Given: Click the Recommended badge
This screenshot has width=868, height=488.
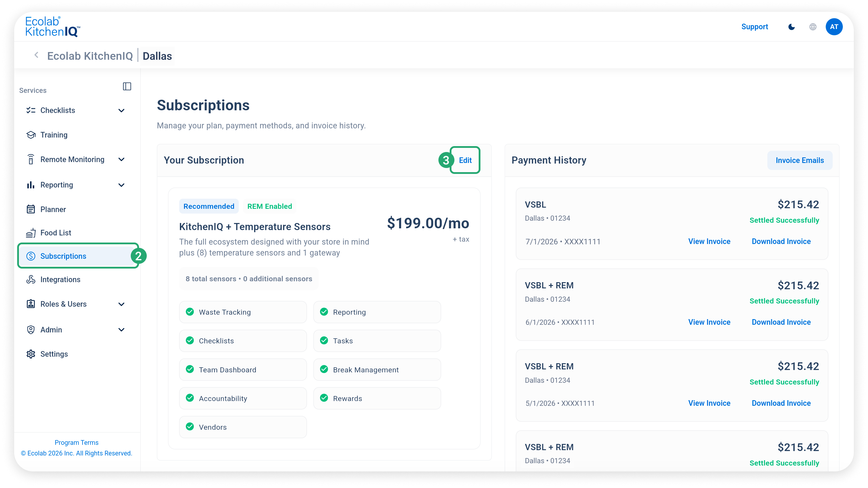Looking at the screenshot, I should (x=209, y=206).
